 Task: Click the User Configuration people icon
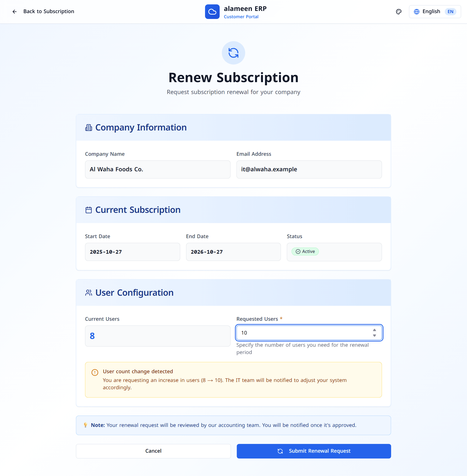[x=89, y=293]
